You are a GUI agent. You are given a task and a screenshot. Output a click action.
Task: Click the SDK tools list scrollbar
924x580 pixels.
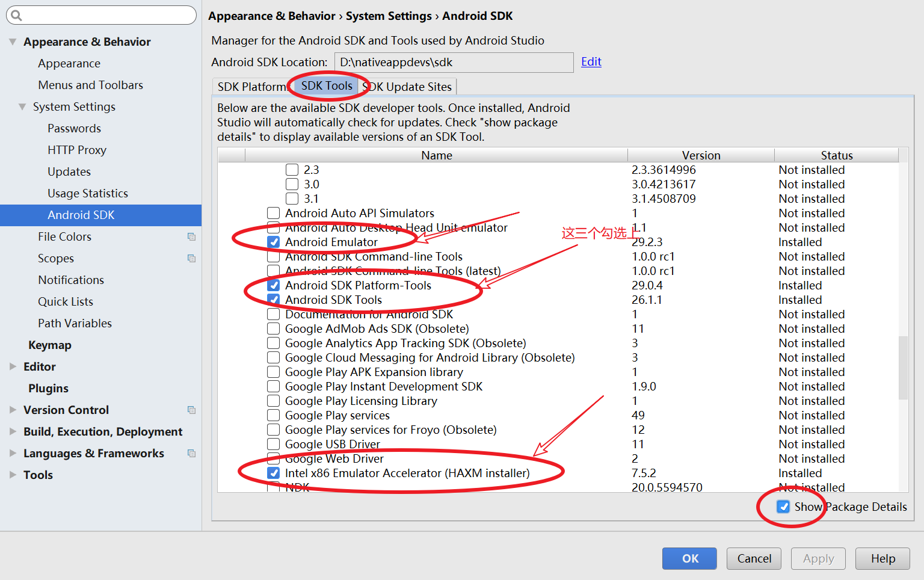(x=903, y=367)
